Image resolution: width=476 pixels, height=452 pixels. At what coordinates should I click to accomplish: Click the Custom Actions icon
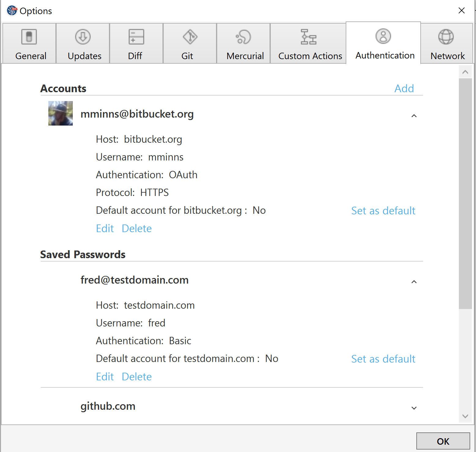tap(309, 36)
